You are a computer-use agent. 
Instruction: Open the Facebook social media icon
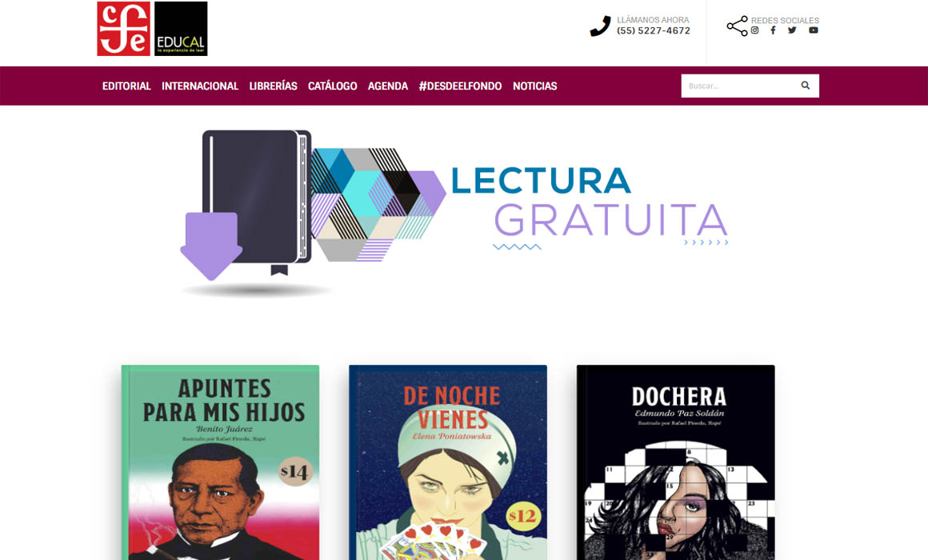pos(773,30)
